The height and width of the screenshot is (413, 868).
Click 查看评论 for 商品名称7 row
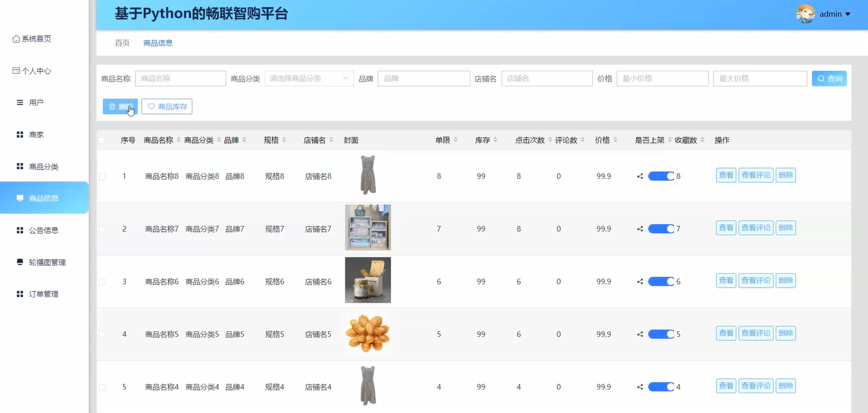(x=756, y=228)
